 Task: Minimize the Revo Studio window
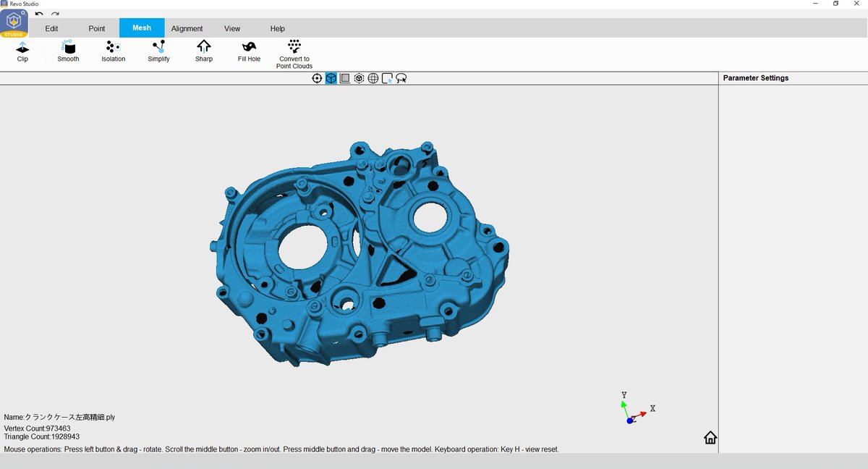click(814, 4)
